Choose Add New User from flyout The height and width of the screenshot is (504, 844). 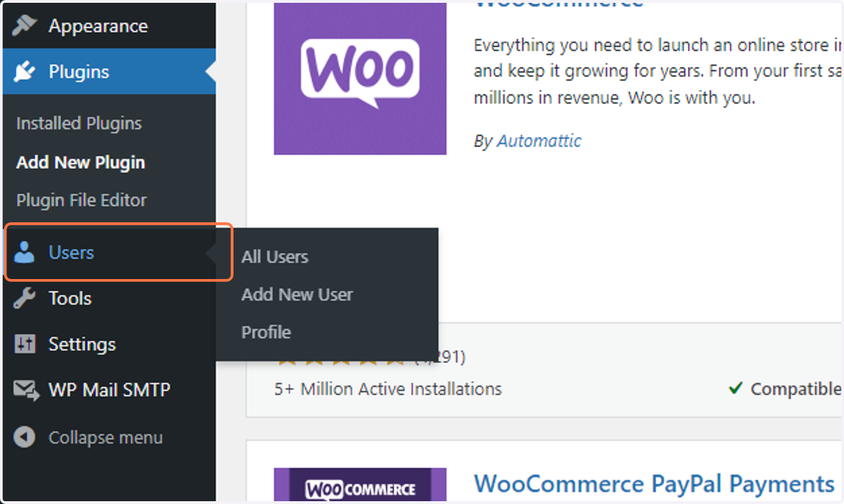(x=297, y=295)
